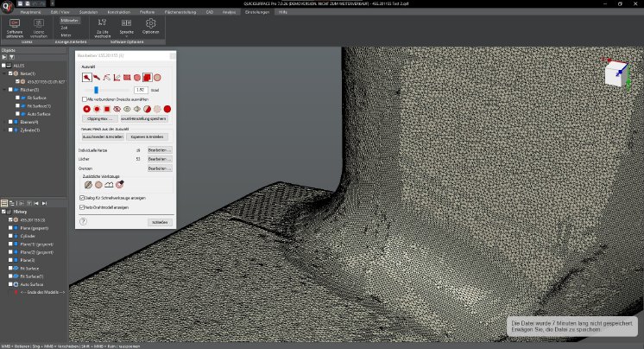
Task: Click the 1.92 Grad value field
Action: coord(141,89)
